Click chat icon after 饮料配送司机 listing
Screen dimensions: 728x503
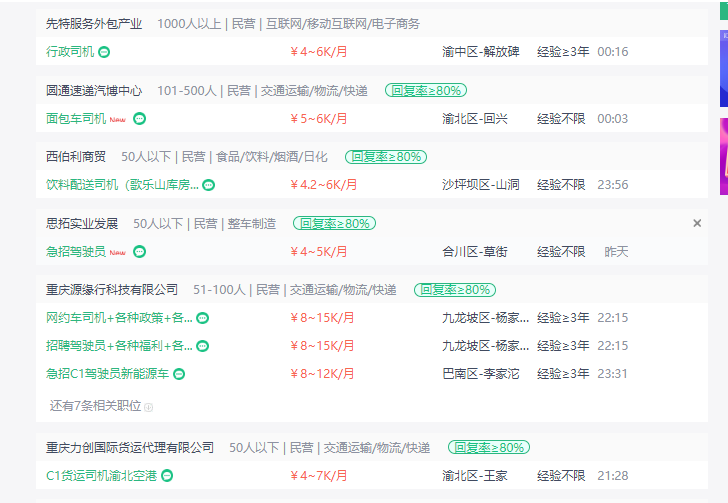pos(209,185)
